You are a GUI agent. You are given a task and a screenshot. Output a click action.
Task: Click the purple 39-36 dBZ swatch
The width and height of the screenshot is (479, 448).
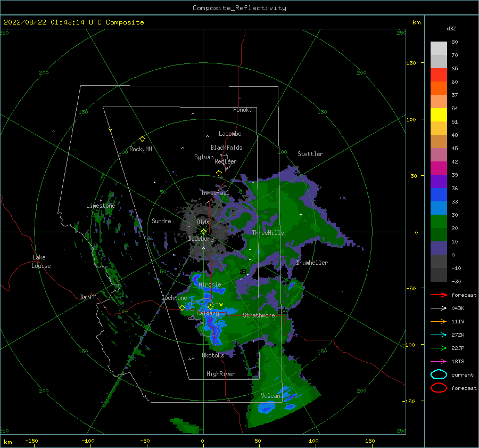[x=439, y=182]
